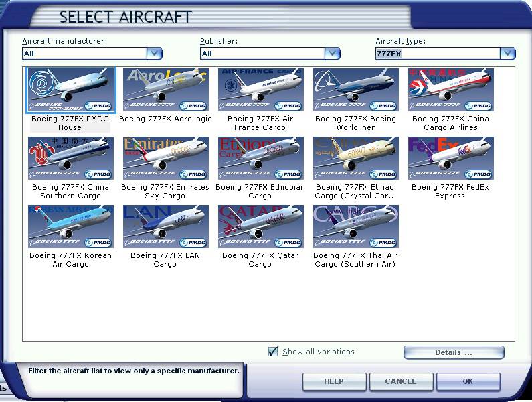Click the 'Boeing 777FX Emirates Sky Cargo' label
Viewport: 532px width, 402px height.
[165, 192]
